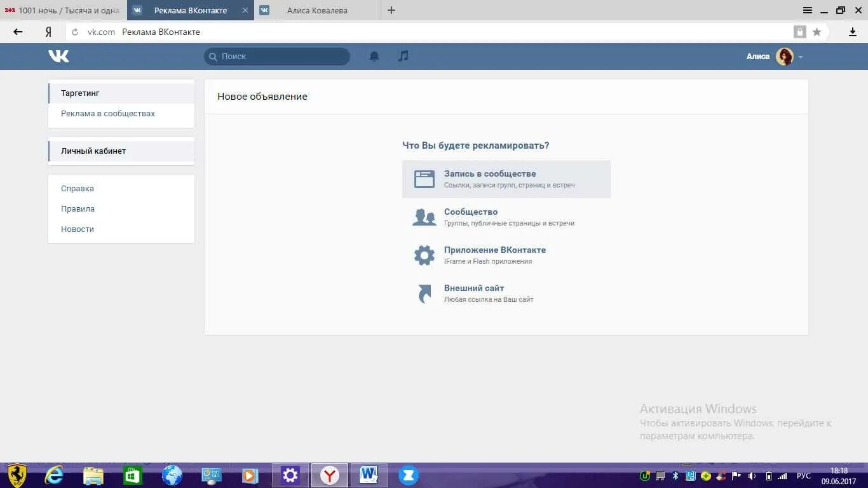
Task: Open the browser hamburger menu
Action: click(808, 10)
